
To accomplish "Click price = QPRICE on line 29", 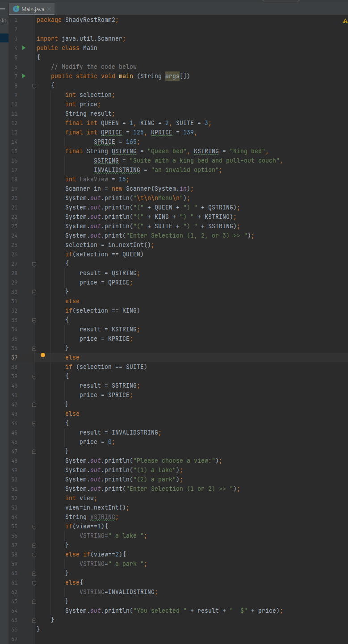I will (x=106, y=282).
